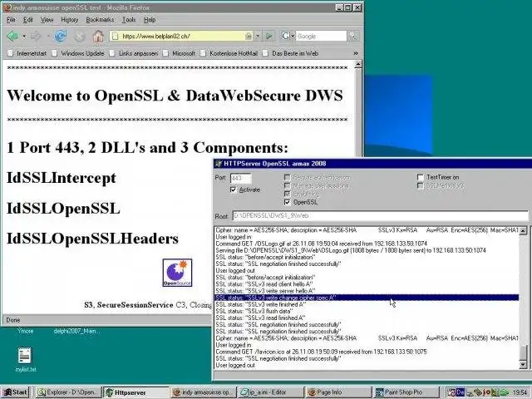Open the search engine chooser dropdown

pyautogui.click(x=293, y=36)
